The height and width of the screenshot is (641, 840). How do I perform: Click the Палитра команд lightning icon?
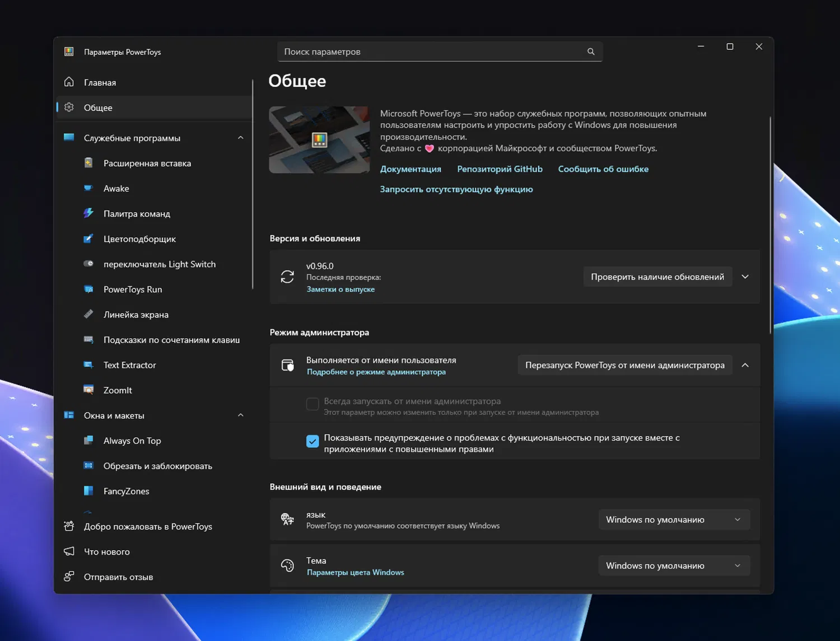pos(88,213)
